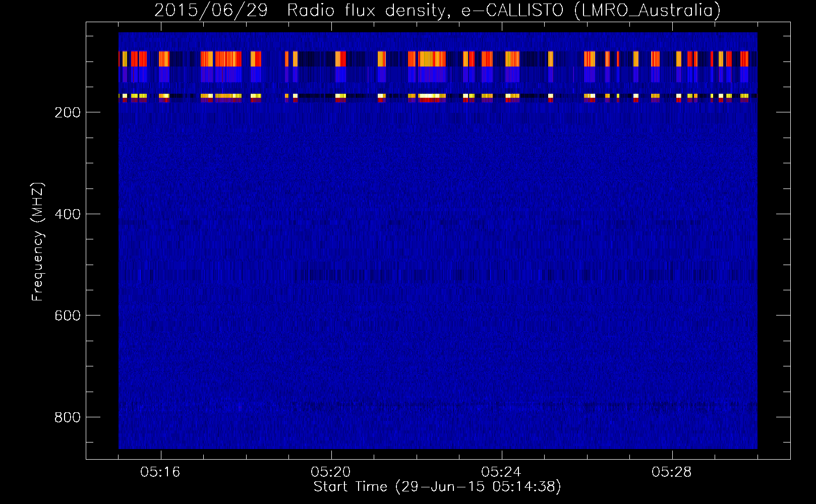Click the 800 frequency tick label

pyautogui.click(x=68, y=417)
